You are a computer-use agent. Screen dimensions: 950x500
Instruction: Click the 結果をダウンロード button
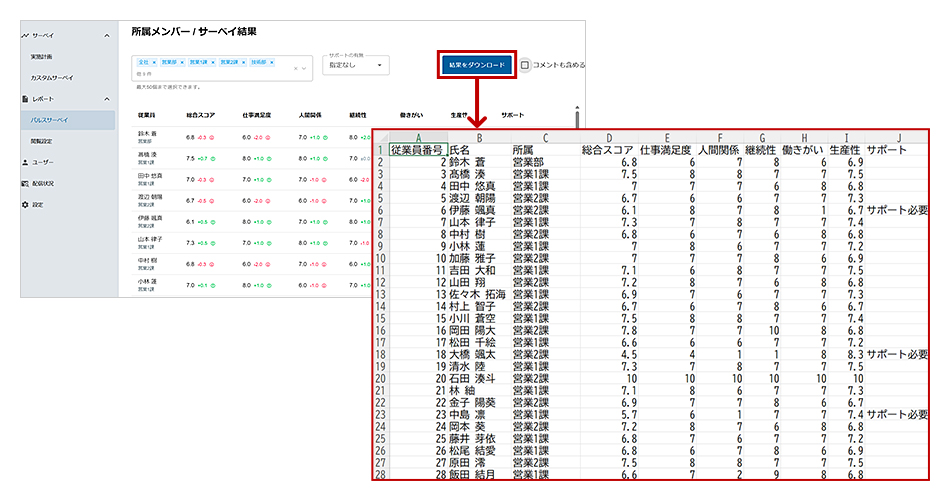click(476, 65)
